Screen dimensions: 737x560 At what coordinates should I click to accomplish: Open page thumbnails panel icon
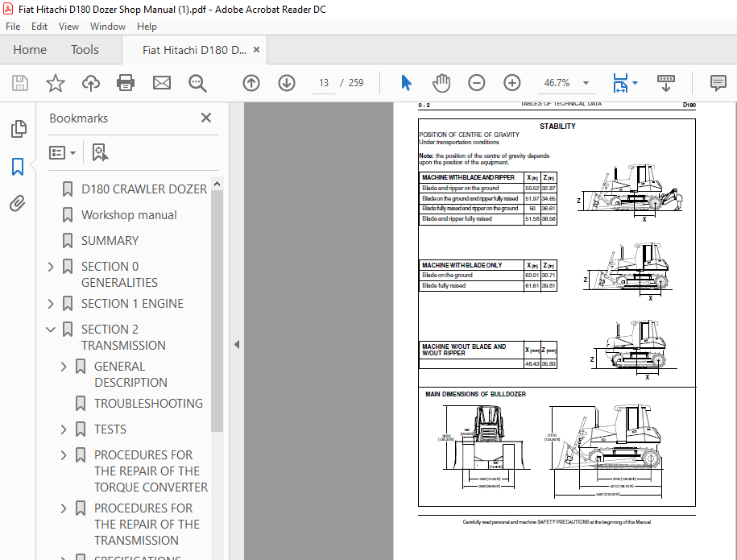click(x=19, y=129)
